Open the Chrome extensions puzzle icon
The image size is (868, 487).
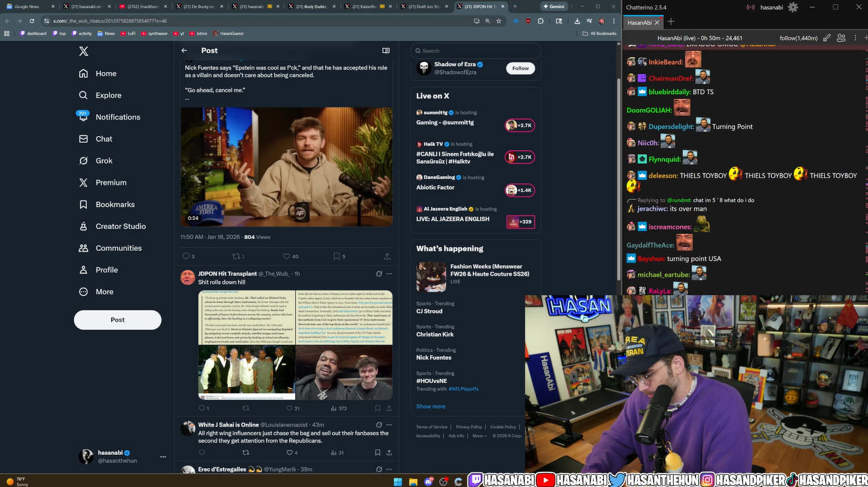pos(541,21)
